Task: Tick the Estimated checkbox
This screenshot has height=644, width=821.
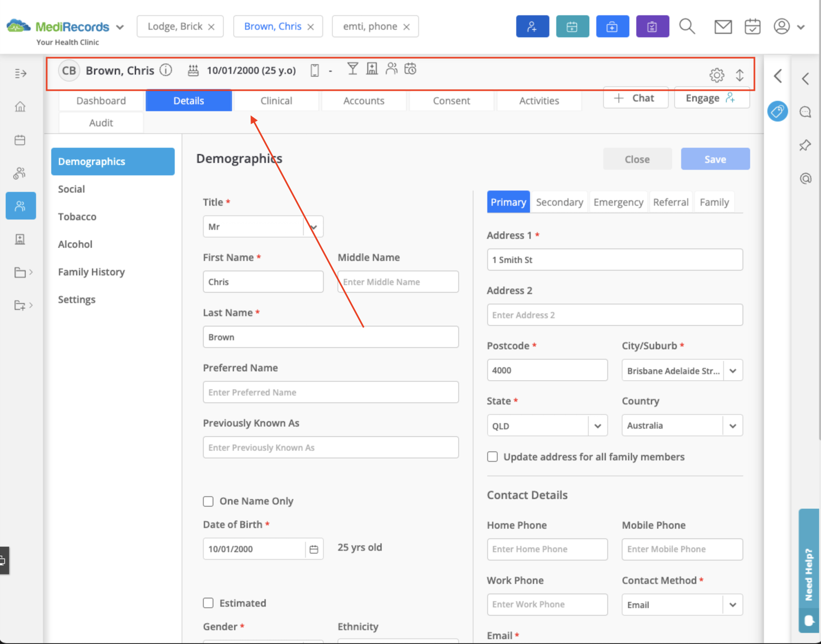Action: click(208, 603)
